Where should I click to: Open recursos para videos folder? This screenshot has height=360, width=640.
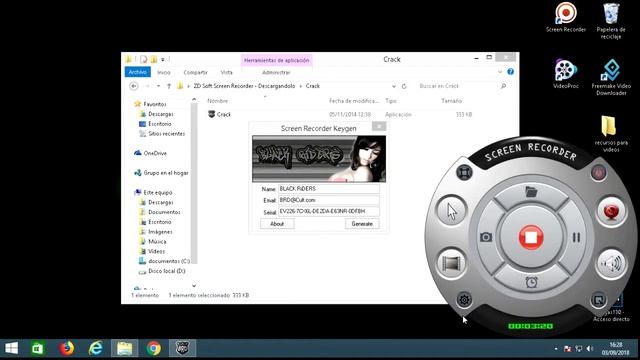(x=611, y=134)
